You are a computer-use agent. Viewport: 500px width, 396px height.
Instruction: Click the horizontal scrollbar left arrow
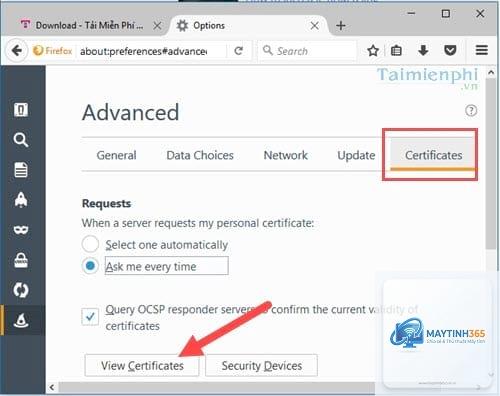click(52, 387)
